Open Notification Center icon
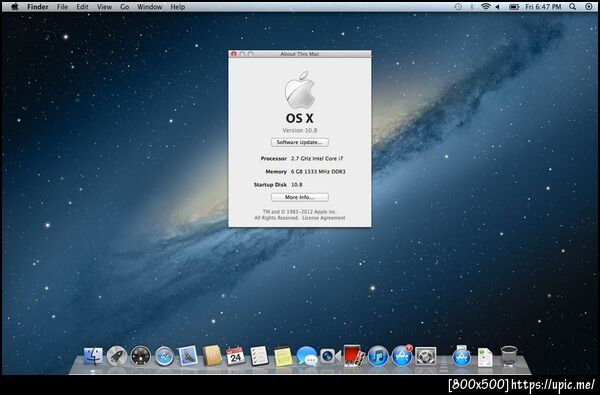Screen dimensions: 600x395 click(589, 7)
